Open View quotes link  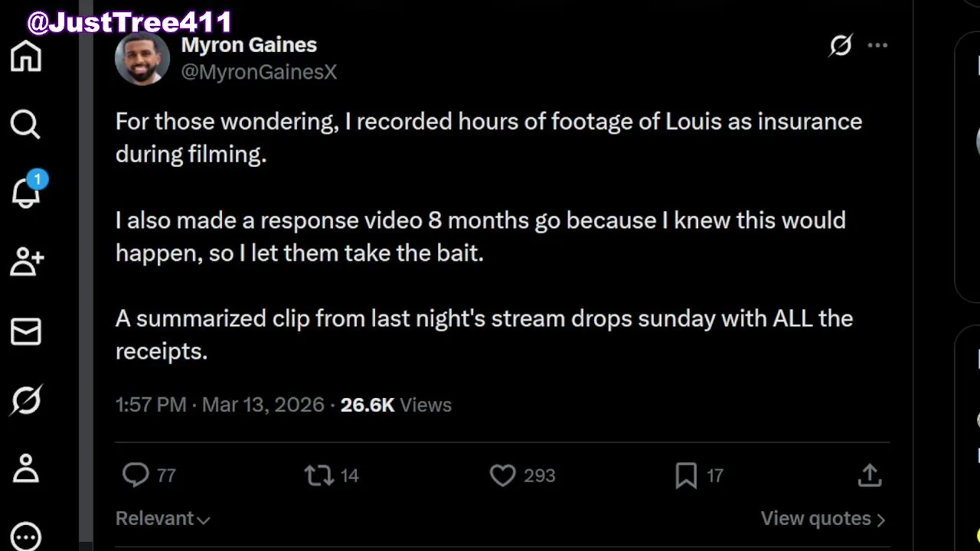point(822,519)
